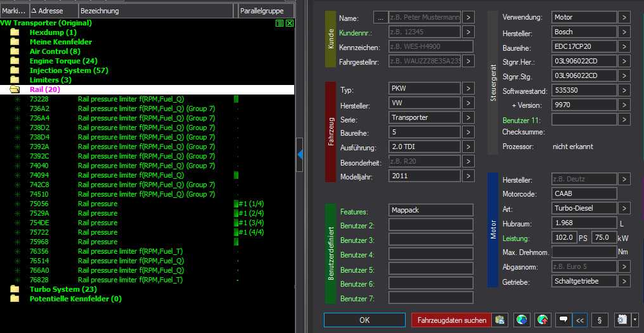
Task: Collapse panel with the blue splitter arrow
Action: click(300, 153)
